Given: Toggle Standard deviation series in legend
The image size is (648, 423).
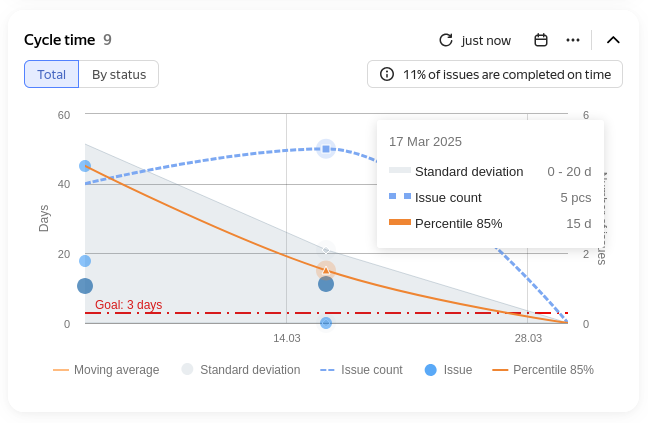Looking at the screenshot, I should click(241, 370).
